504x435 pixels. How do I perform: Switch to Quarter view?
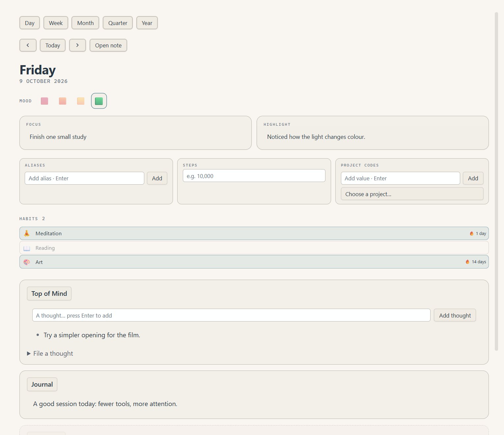pos(118,23)
